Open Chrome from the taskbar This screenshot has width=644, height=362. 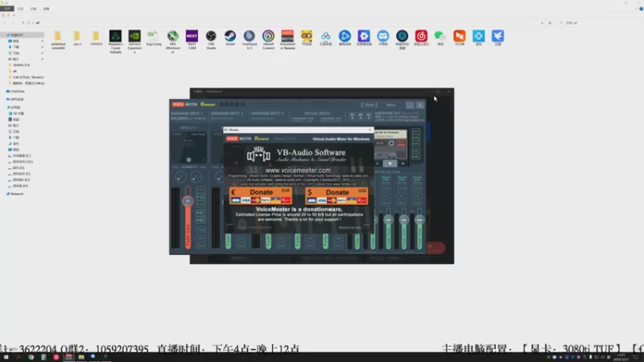(31, 357)
